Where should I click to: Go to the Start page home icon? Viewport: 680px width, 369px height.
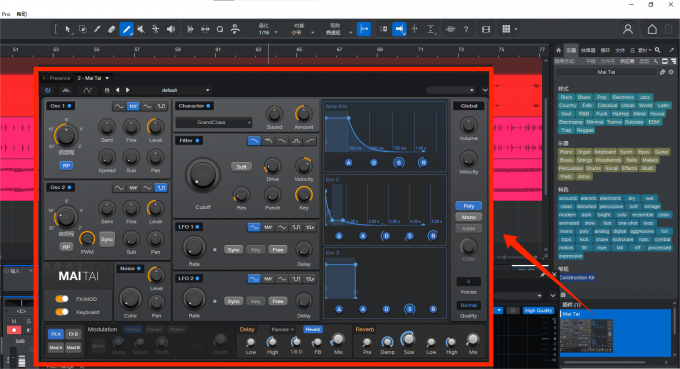click(x=652, y=29)
